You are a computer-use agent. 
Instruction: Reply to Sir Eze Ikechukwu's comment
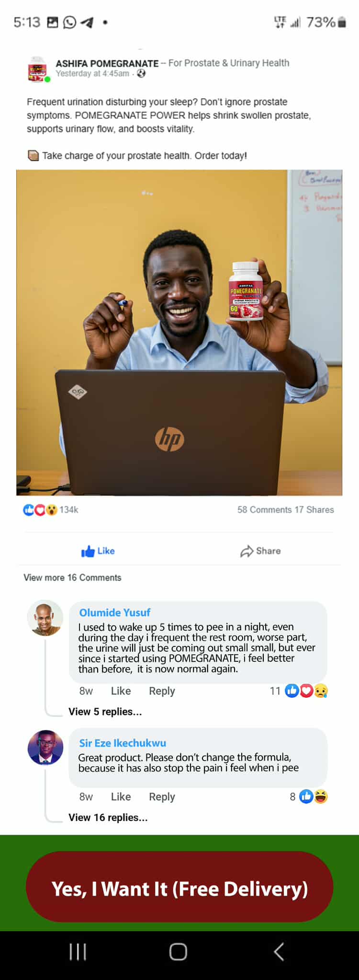[162, 797]
